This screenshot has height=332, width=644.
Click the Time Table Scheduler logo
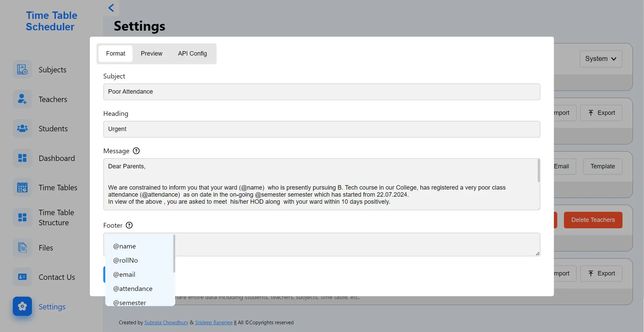click(x=51, y=21)
